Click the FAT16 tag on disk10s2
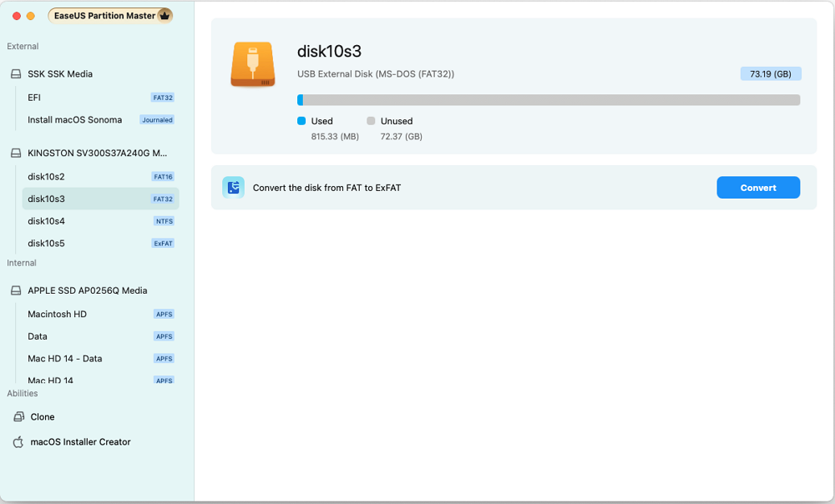 (x=163, y=177)
